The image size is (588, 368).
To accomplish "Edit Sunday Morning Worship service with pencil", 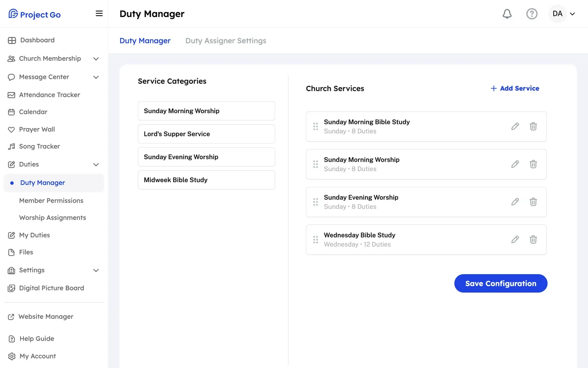I will (x=515, y=164).
